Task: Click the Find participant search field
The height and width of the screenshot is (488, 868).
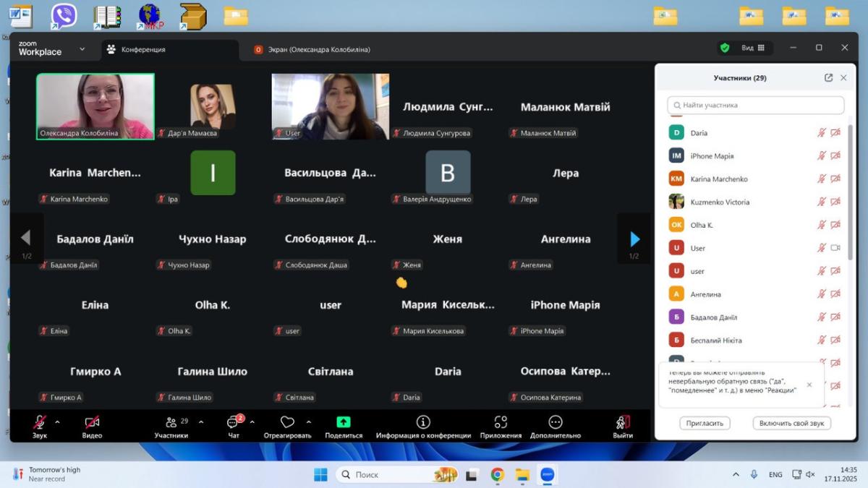Action: pos(756,105)
